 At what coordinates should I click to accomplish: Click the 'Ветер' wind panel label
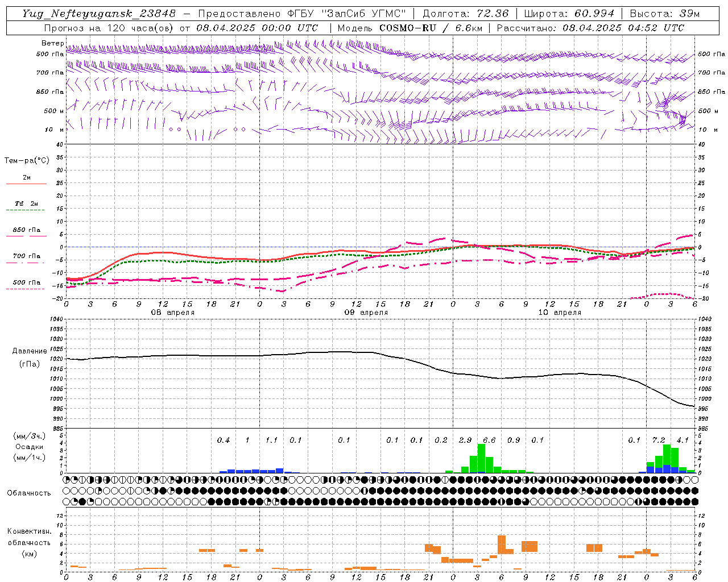53,43
